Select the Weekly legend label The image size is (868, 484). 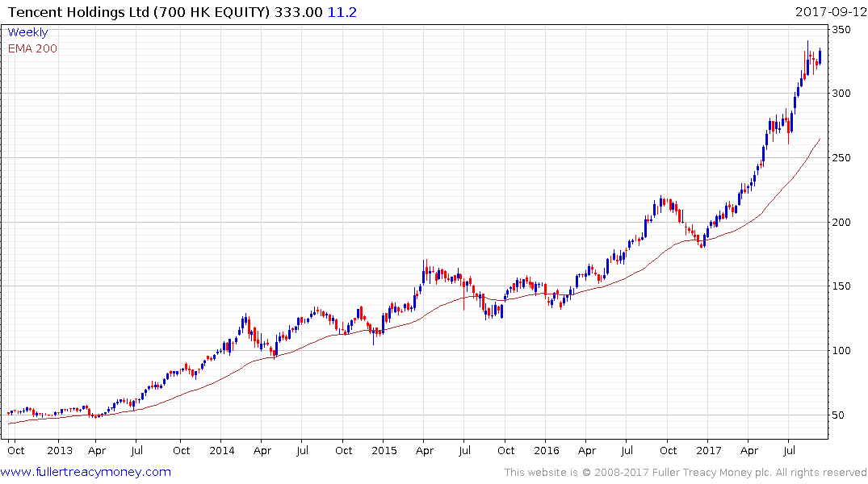[27, 32]
